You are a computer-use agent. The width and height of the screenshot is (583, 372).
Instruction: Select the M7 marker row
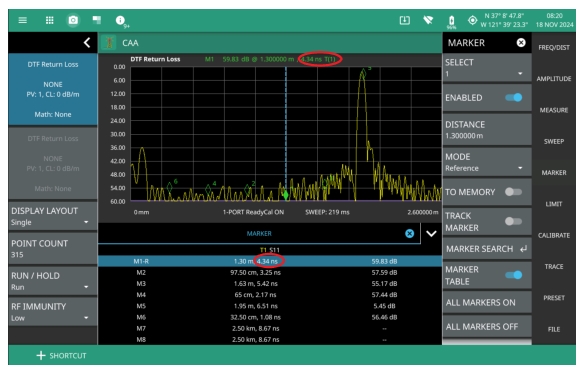click(x=270, y=328)
